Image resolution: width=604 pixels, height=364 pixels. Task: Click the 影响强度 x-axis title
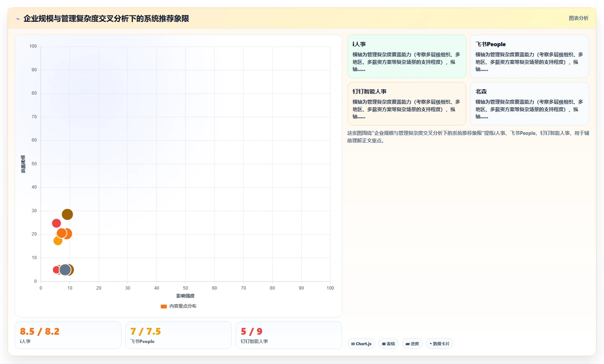[185, 296]
